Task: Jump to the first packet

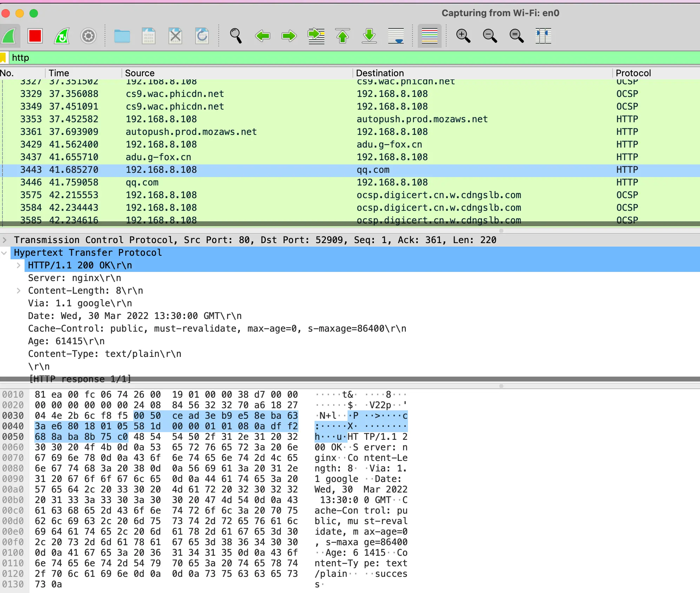Action: pyautogui.click(x=343, y=36)
